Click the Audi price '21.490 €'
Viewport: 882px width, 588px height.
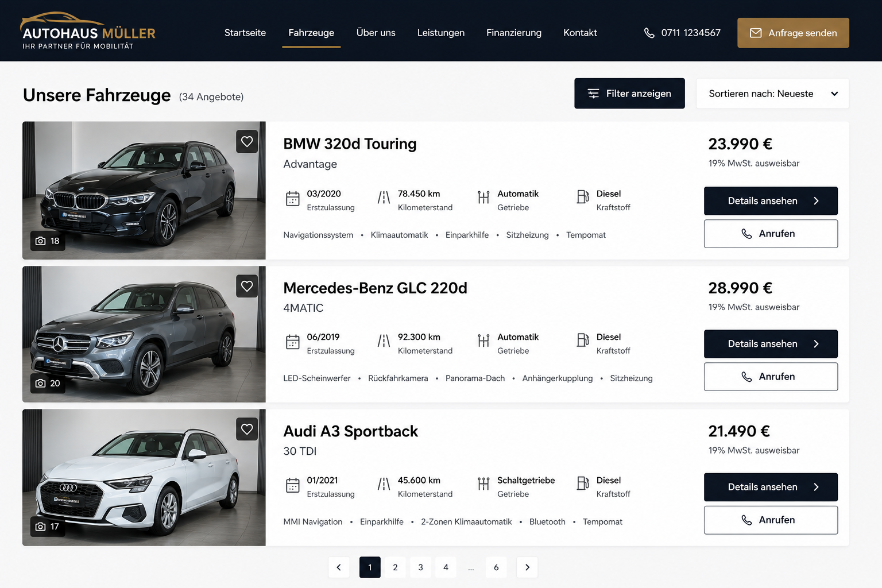click(x=739, y=431)
